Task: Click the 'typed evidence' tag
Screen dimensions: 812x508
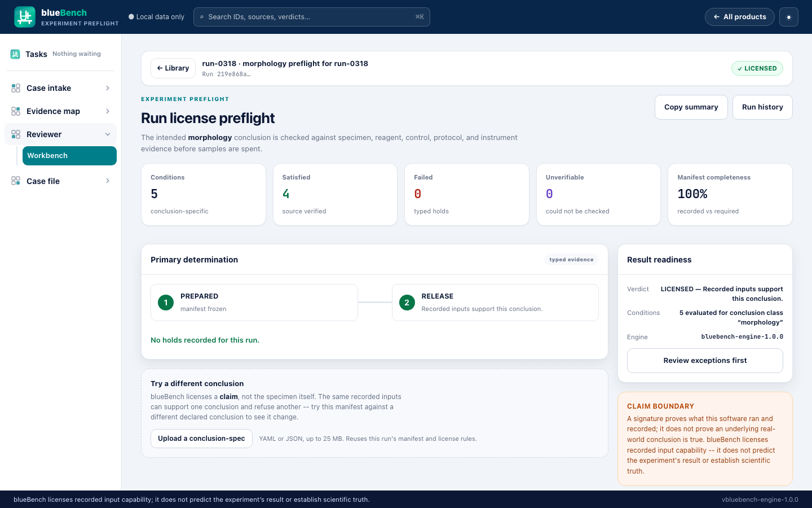Action: (x=571, y=260)
